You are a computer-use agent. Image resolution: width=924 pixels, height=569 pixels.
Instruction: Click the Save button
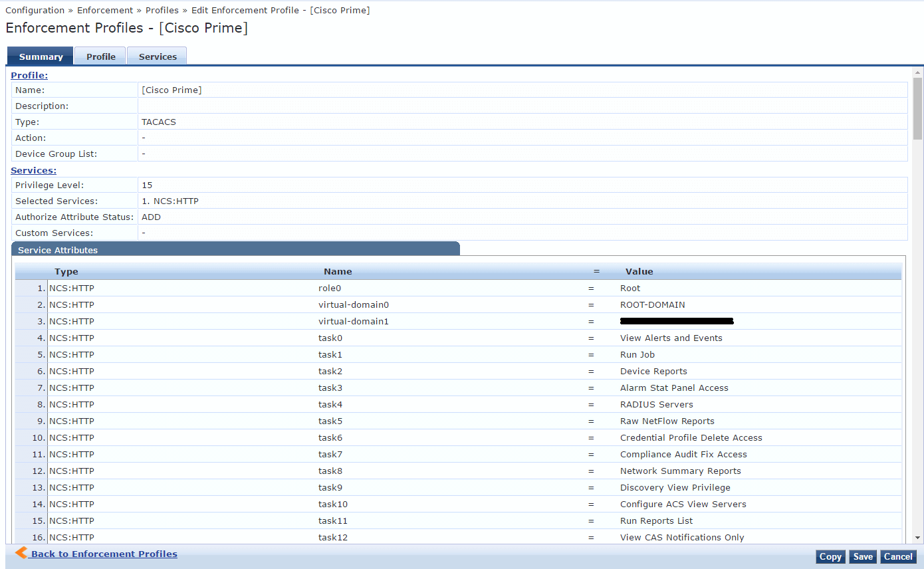[862, 556]
